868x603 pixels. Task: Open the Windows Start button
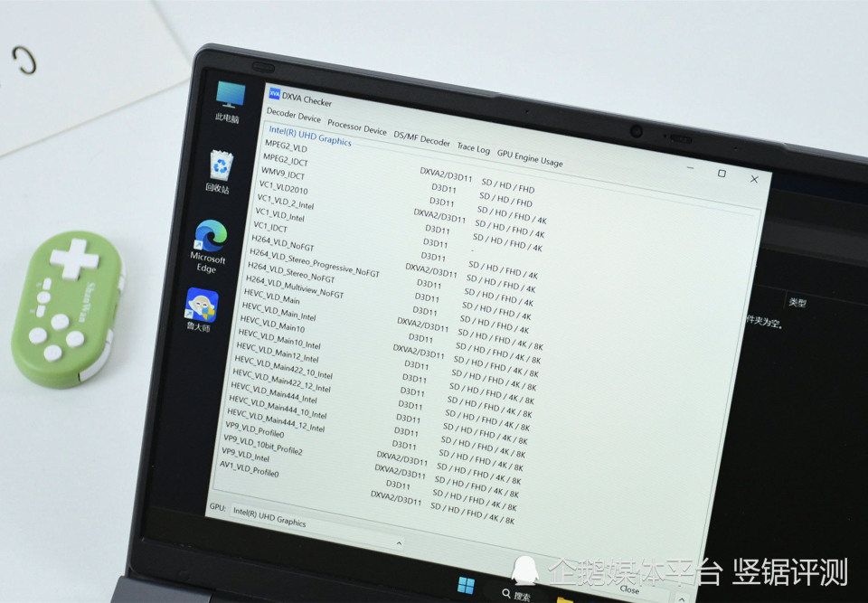(x=466, y=585)
